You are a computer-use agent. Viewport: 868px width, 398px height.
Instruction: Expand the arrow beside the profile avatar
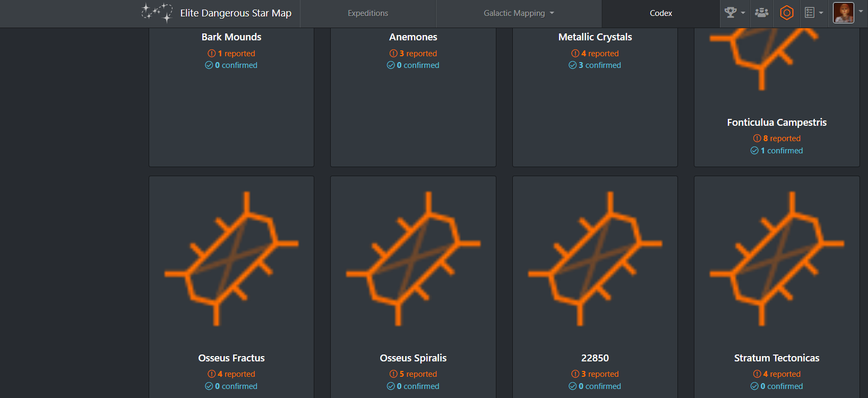pos(861,12)
